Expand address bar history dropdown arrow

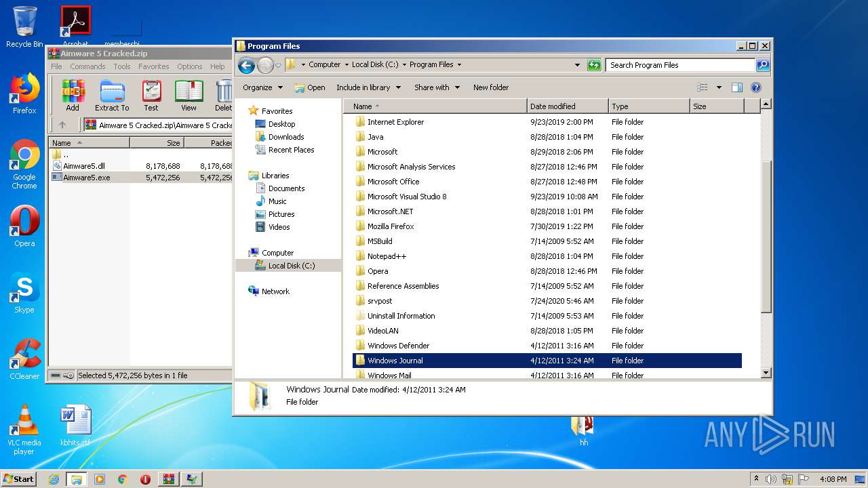click(x=577, y=65)
